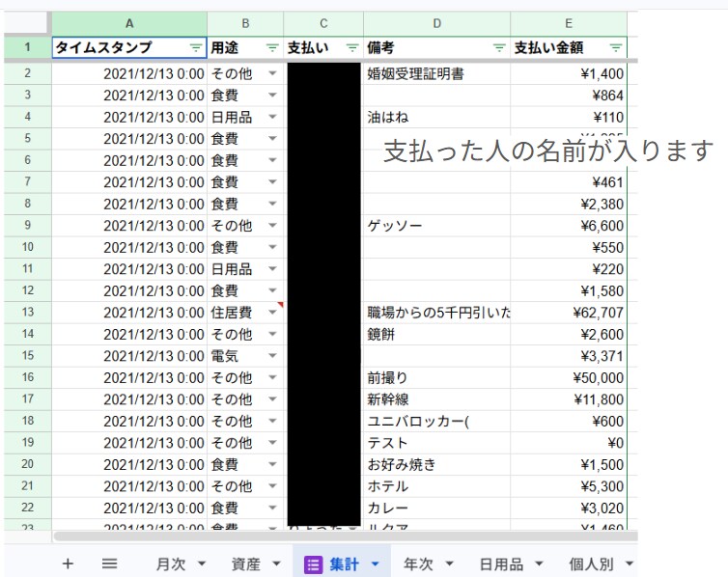Click the red note indicator in row 13

coord(280,304)
